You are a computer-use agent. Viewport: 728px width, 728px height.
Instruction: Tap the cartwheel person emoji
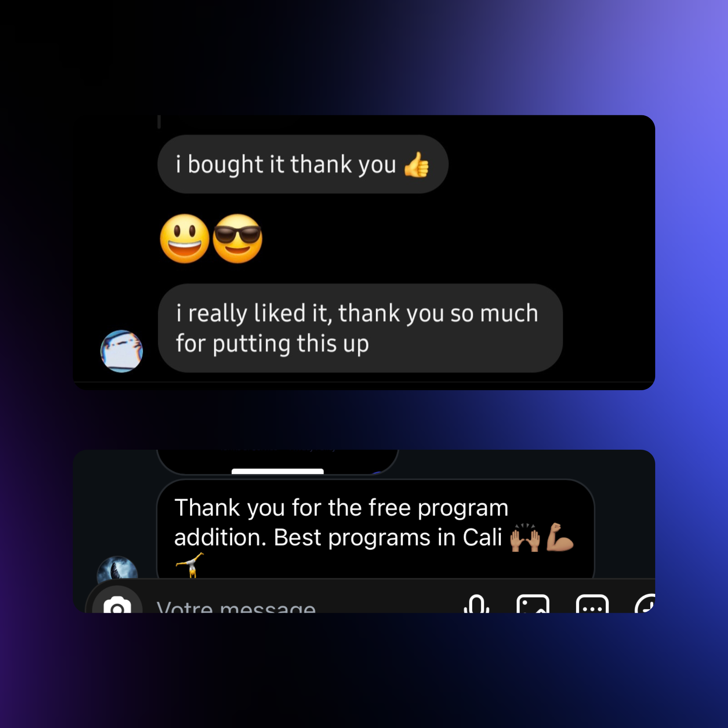pyautogui.click(x=190, y=565)
